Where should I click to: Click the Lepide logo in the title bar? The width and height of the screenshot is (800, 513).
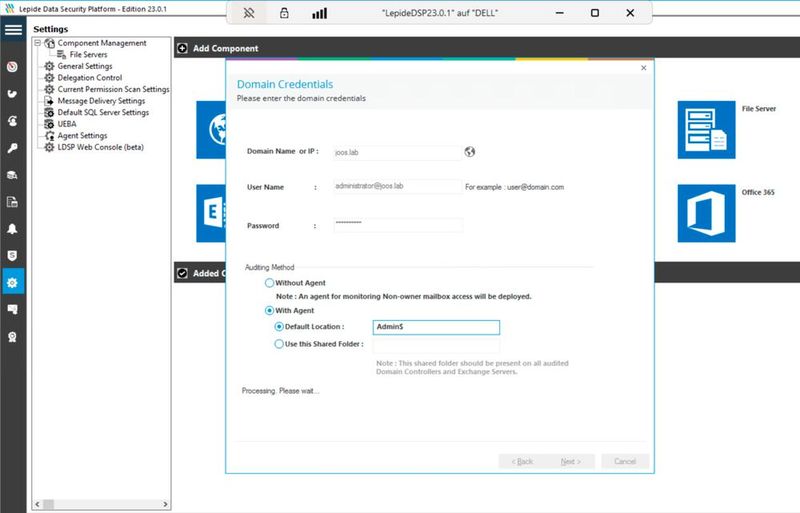(x=10, y=9)
